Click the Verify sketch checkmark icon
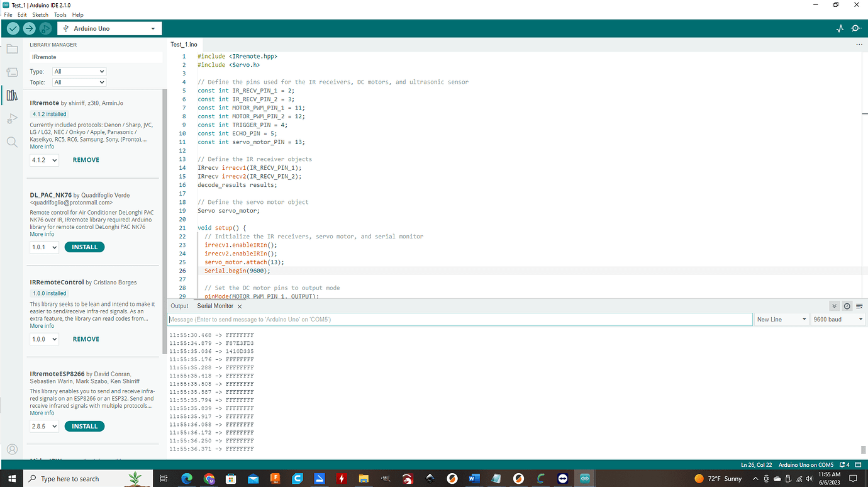868x487 pixels. click(x=13, y=28)
